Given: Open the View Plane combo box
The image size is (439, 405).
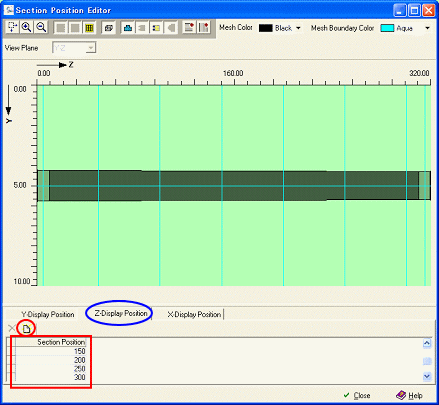Looking at the screenshot, I should (74, 48).
